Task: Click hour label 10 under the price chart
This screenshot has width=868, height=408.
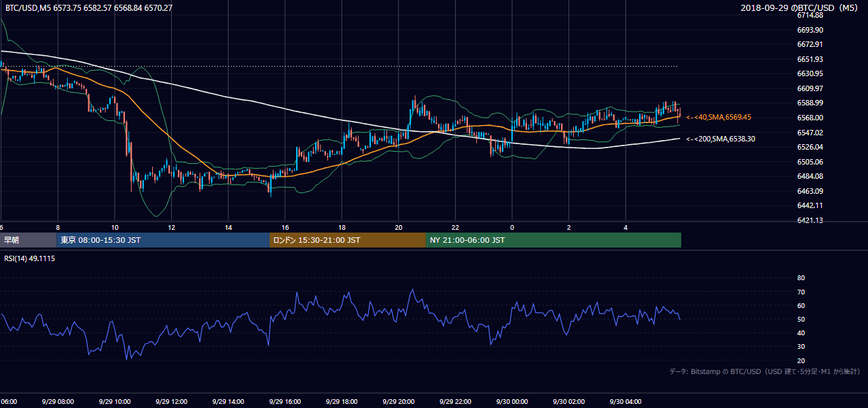Action: pyautogui.click(x=115, y=228)
